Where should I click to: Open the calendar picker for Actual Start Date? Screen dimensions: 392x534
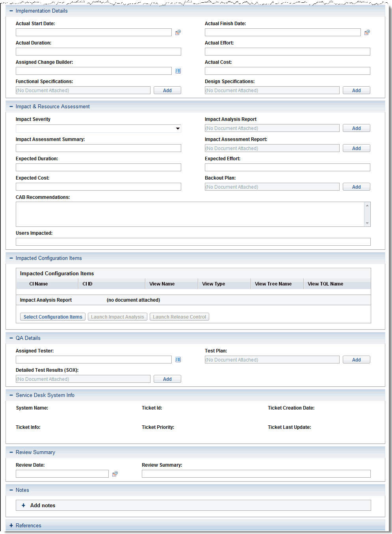click(x=178, y=32)
